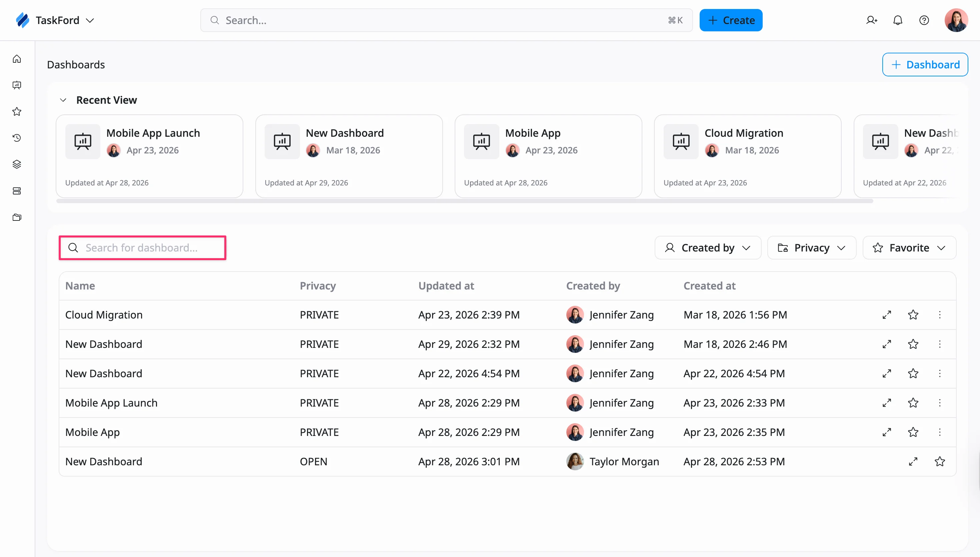Favorite the Mobile App Launch dashboard star
The height and width of the screenshot is (557, 980).
pos(913,403)
